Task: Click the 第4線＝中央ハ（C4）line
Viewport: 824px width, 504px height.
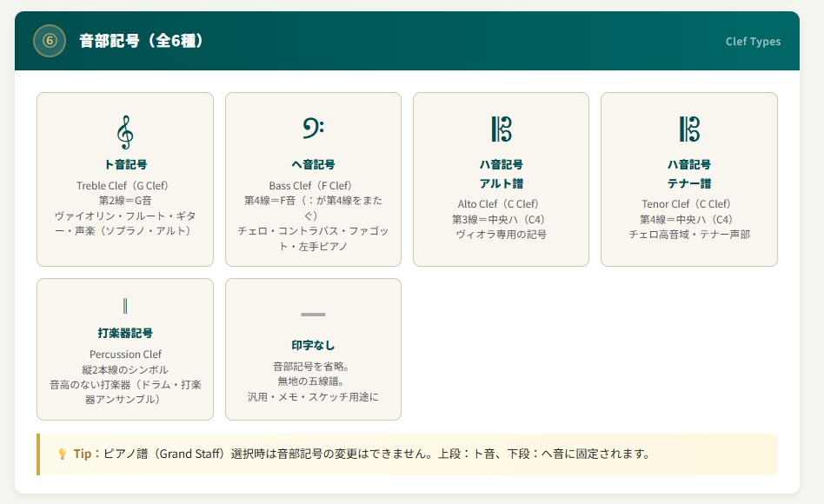Action: [x=687, y=219]
